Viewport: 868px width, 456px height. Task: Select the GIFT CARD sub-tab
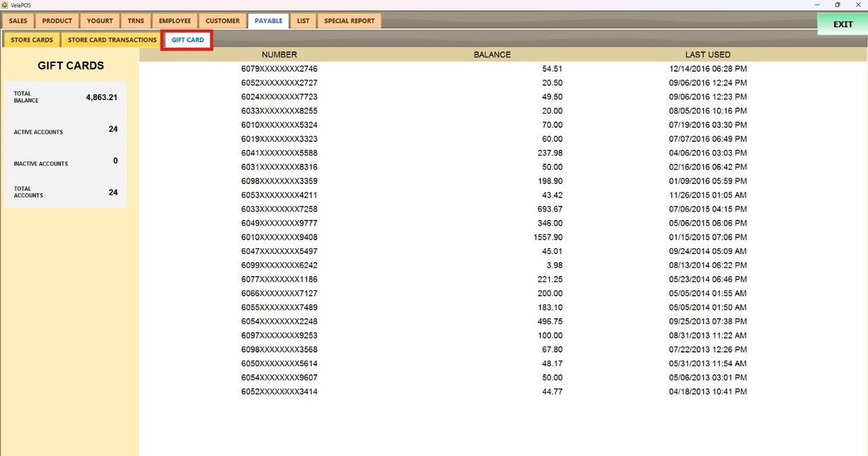pos(187,40)
